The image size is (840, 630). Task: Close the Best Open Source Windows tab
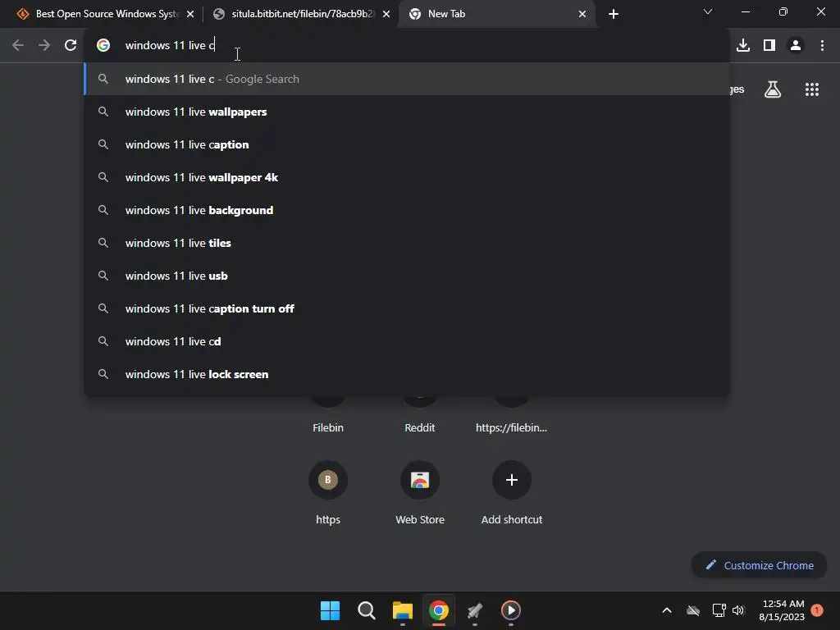point(190,14)
